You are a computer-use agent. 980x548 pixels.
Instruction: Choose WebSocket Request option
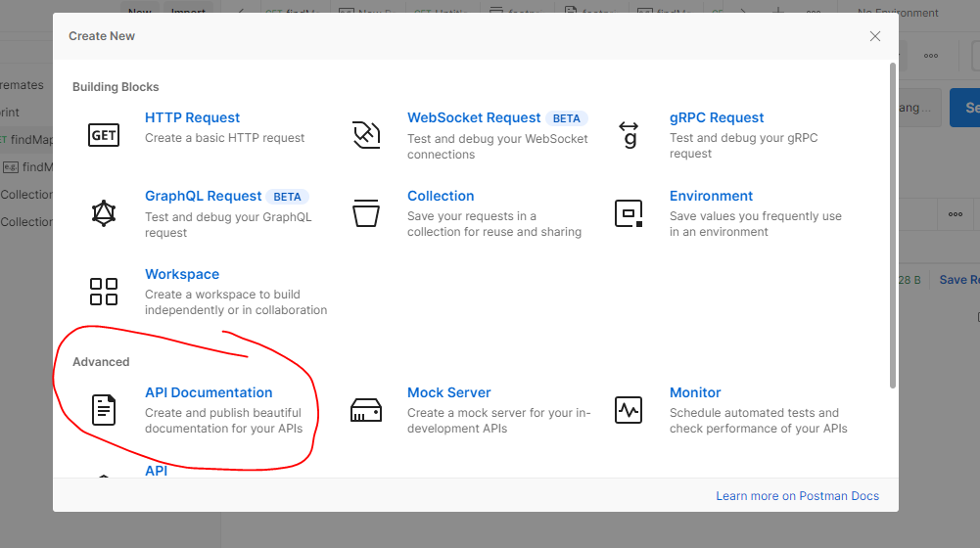(x=474, y=117)
